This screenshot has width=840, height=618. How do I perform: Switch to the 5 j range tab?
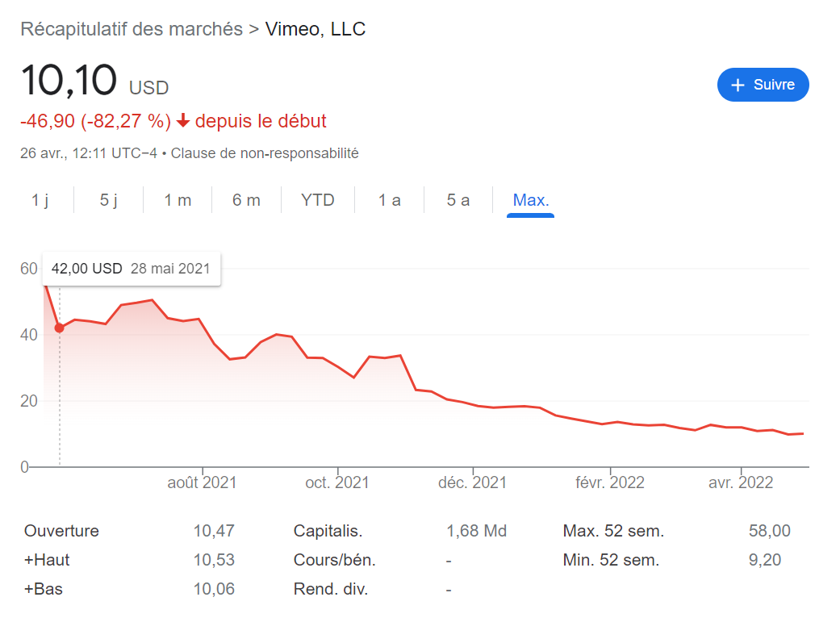click(108, 200)
